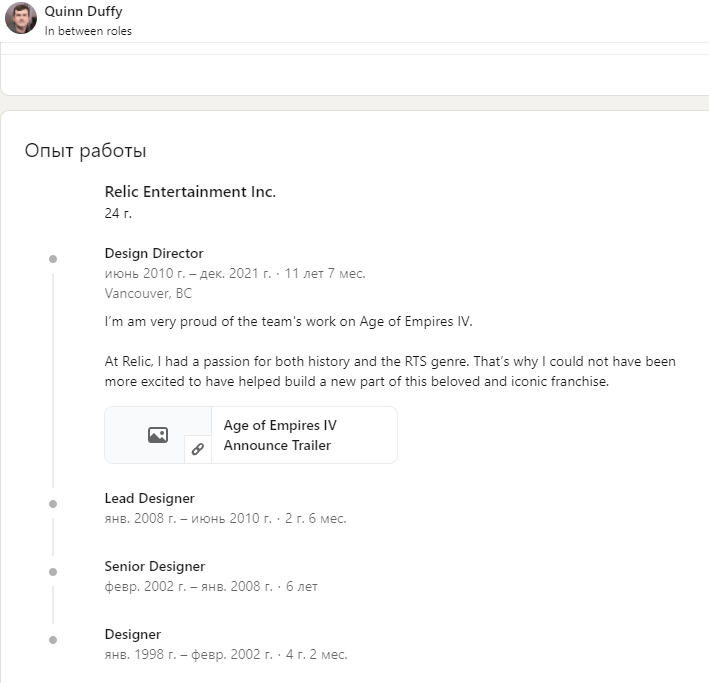Open Age of Empires IV Announce Trailer
Screen dimensions: 709x683
coord(280,435)
